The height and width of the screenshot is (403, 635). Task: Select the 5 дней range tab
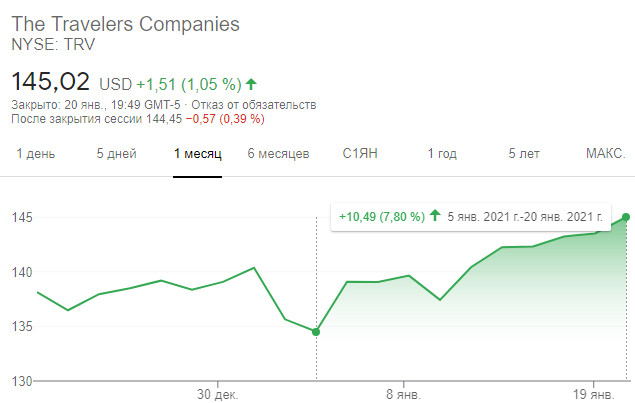(114, 154)
